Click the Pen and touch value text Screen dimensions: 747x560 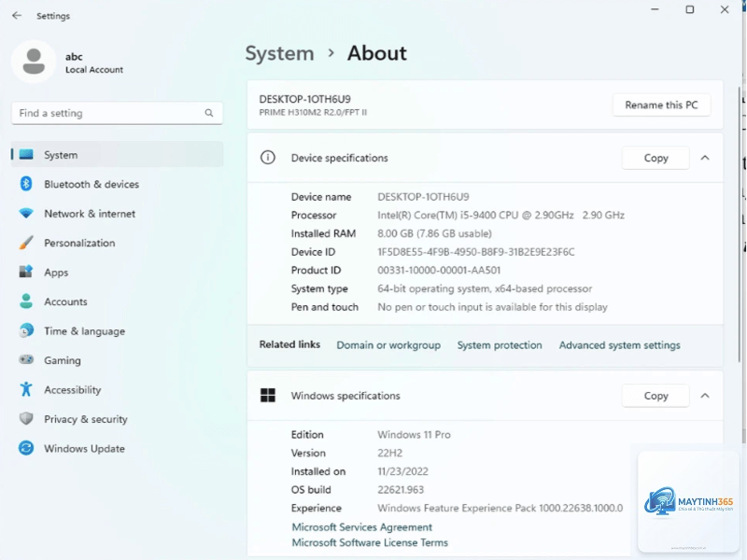coord(492,307)
